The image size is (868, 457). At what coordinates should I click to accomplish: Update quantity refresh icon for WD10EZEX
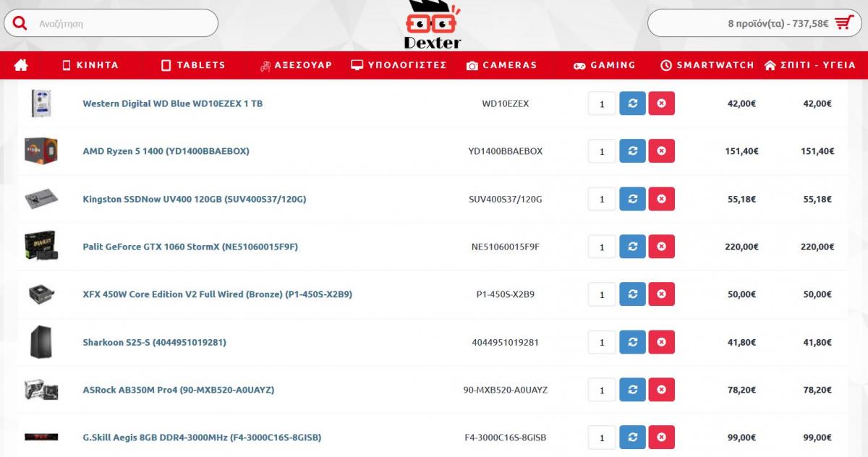tap(632, 103)
